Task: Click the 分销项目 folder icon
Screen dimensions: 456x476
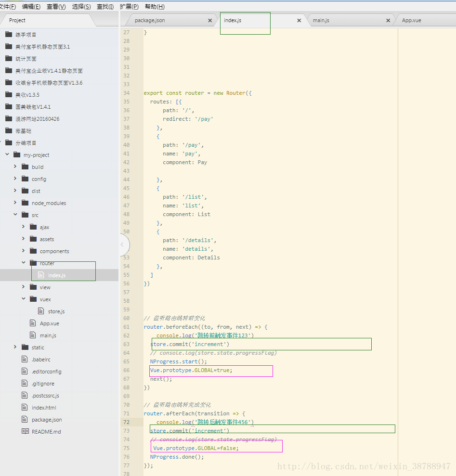Action: point(9,142)
